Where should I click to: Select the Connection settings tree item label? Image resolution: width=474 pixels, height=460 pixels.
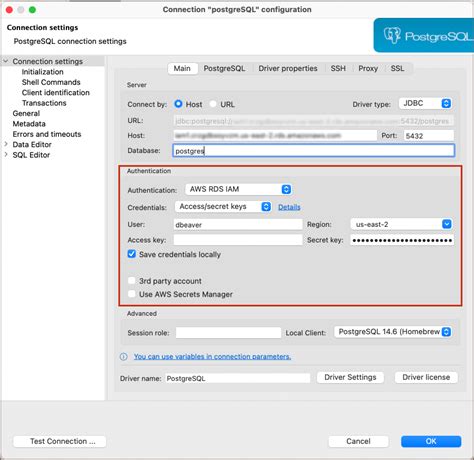click(x=48, y=61)
